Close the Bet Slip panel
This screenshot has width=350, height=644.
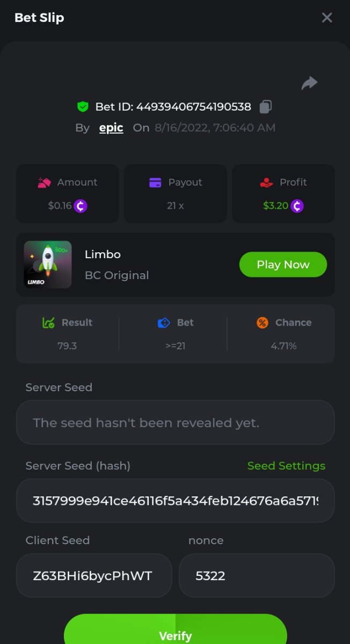coord(327,18)
